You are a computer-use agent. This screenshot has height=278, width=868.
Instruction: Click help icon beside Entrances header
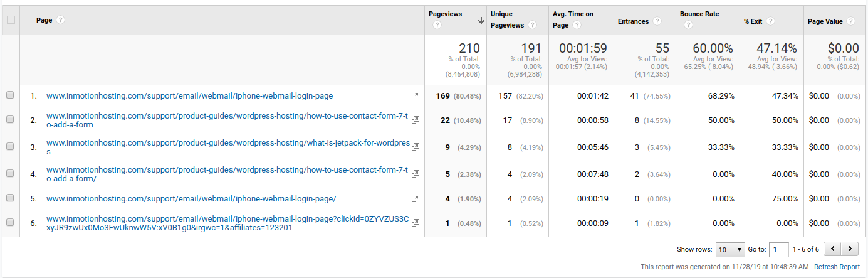(657, 21)
